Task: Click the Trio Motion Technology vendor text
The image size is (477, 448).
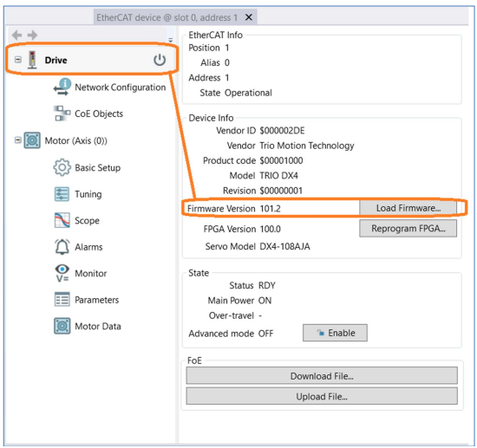Action: (307, 146)
